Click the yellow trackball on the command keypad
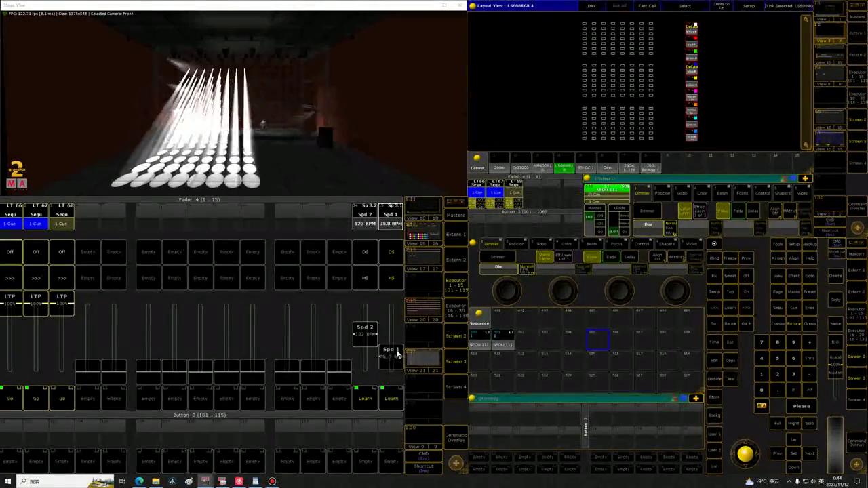The image size is (868, 488). pos(745,455)
